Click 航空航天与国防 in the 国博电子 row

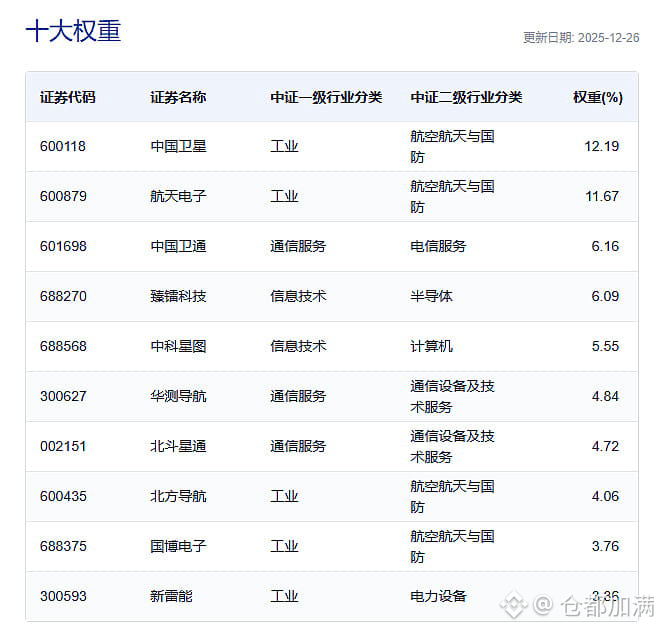[x=452, y=547]
